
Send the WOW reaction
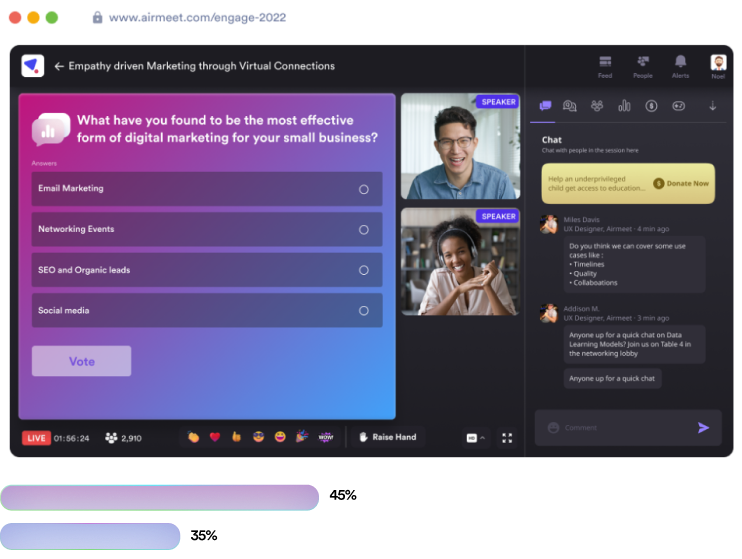click(x=326, y=437)
